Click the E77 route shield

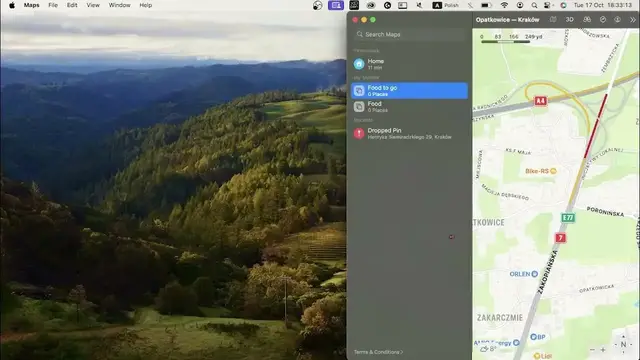click(568, 218)
